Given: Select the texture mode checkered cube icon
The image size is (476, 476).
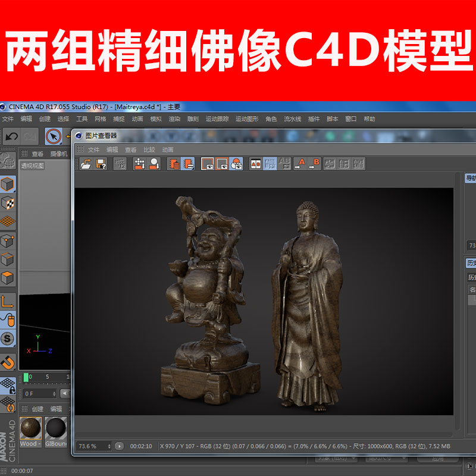Looking at the screenshot, I should point(8,203).
